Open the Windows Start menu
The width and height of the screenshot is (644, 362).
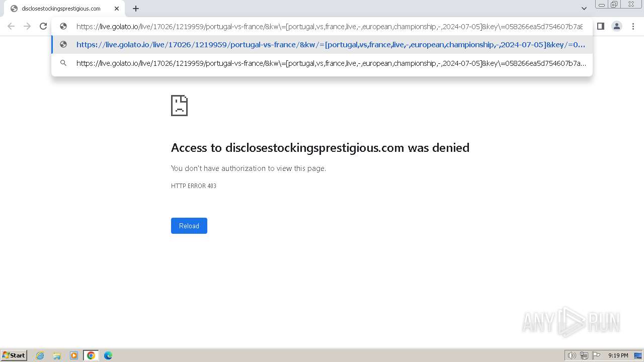(x=14, y=355)
